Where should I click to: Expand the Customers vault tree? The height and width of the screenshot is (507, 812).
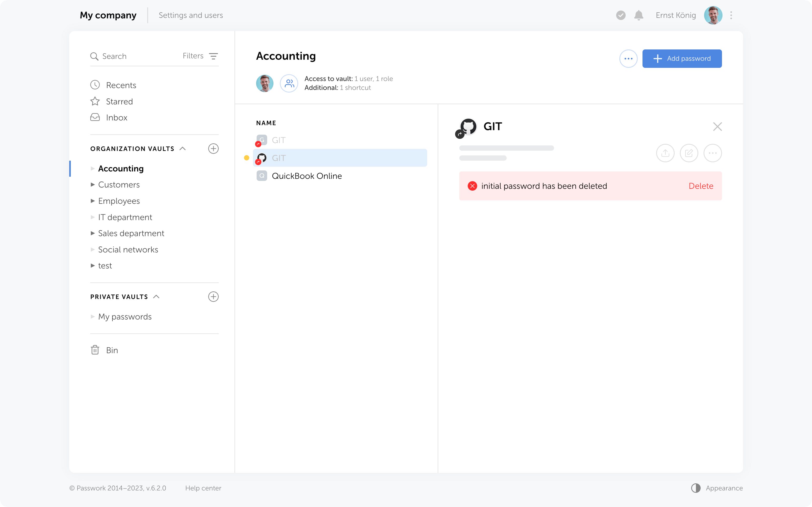[93, 185]
